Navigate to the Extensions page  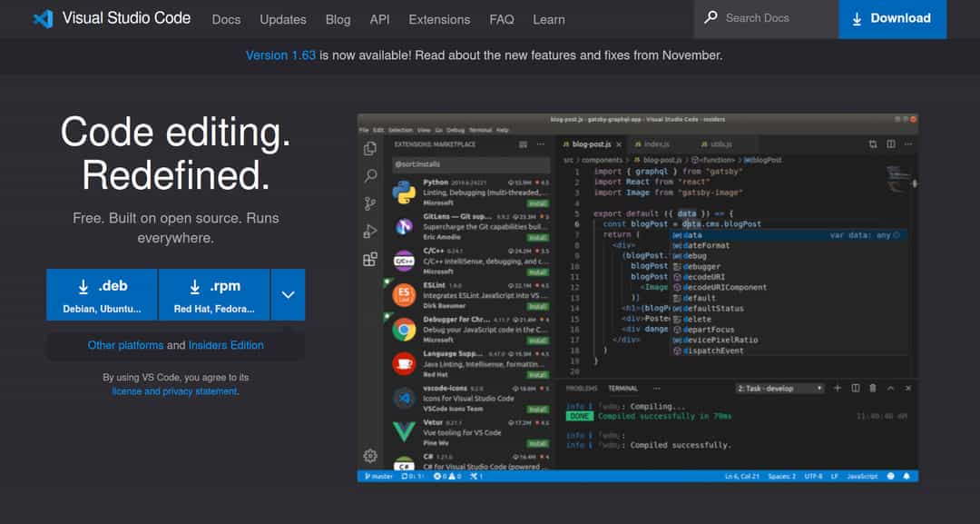click(439, 19)
